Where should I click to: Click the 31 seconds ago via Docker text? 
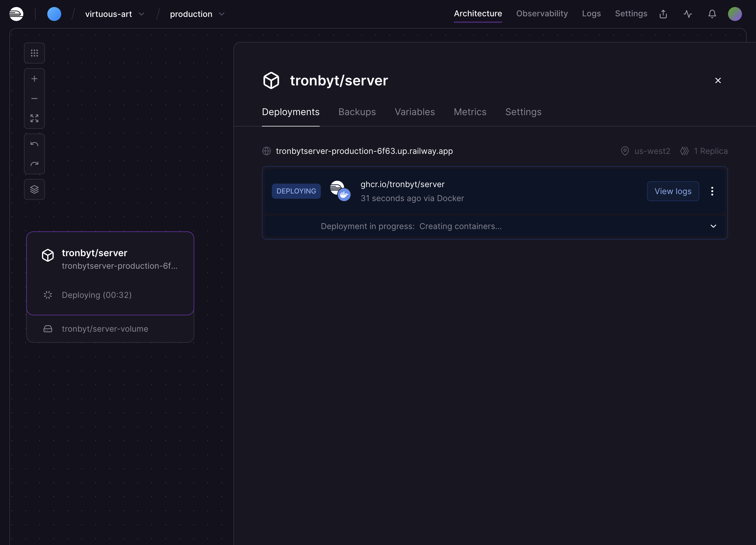(412, 198)
